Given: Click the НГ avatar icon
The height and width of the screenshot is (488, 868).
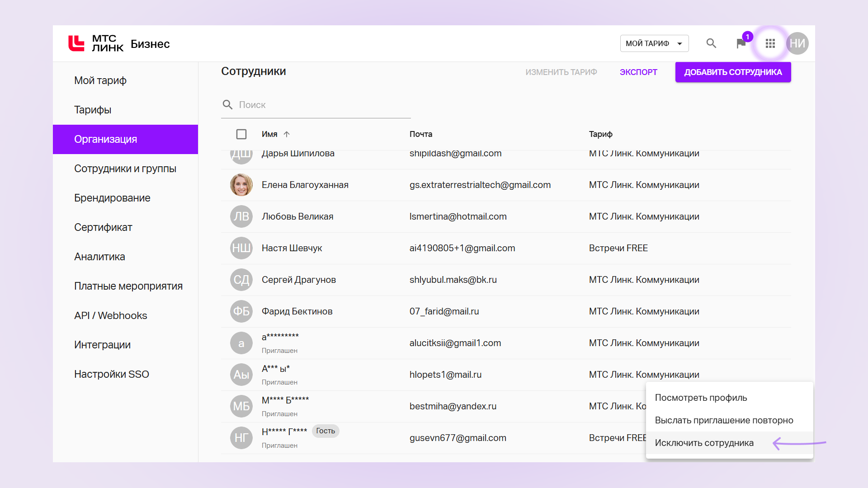Looking at the screenshot, I should (x=241, y=438).
